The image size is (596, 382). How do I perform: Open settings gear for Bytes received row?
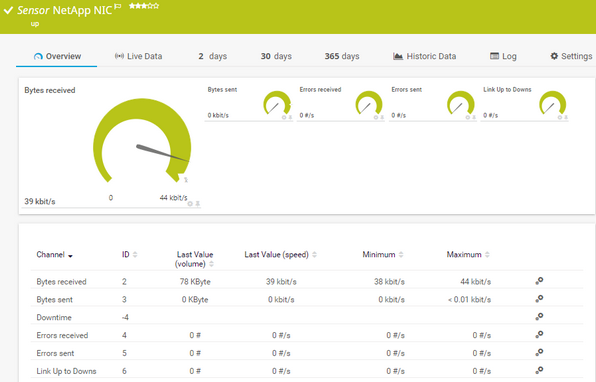tap(539, 281)
